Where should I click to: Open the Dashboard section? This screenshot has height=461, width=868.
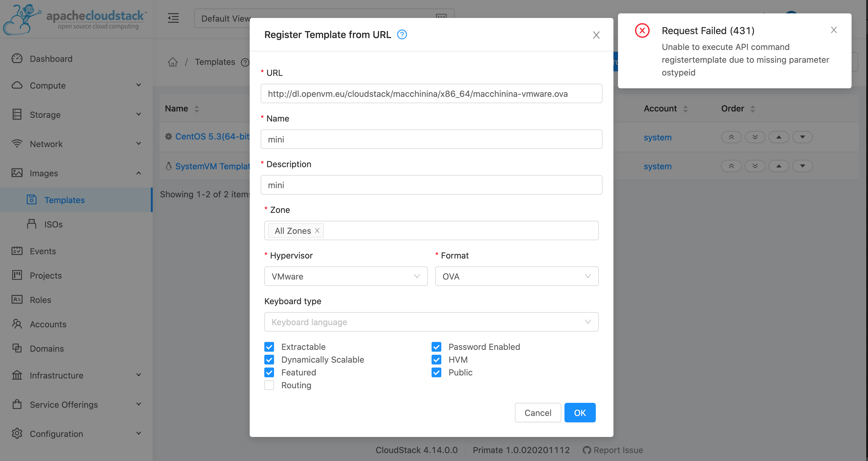click(x=51, y=59)
